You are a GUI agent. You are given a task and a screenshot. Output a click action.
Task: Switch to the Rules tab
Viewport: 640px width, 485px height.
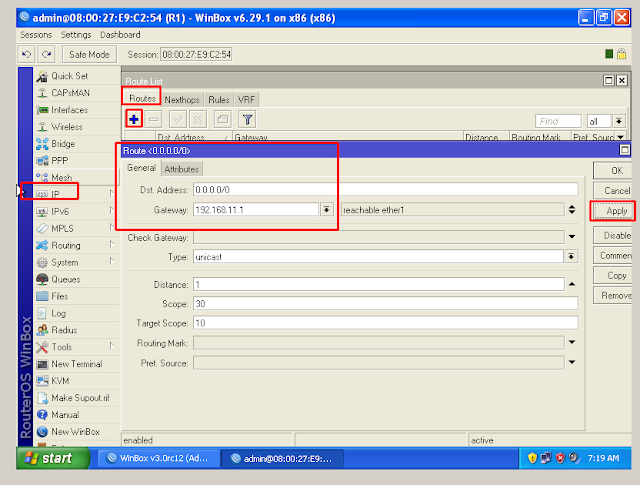click(x=219, y=100)
